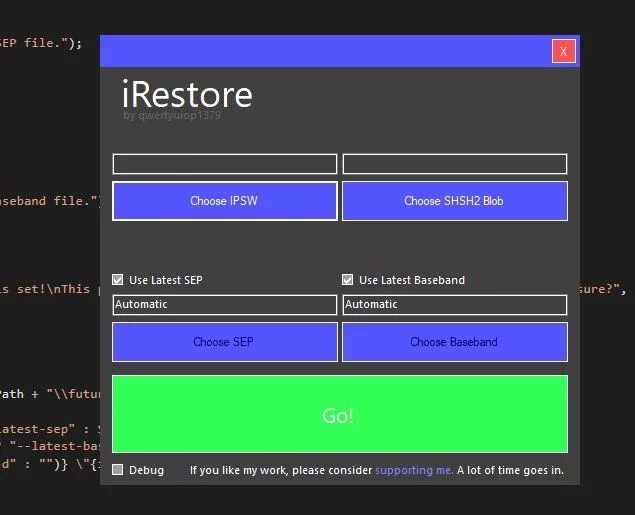
Task: Click the Choose SEP button
Action: (225, 342)
